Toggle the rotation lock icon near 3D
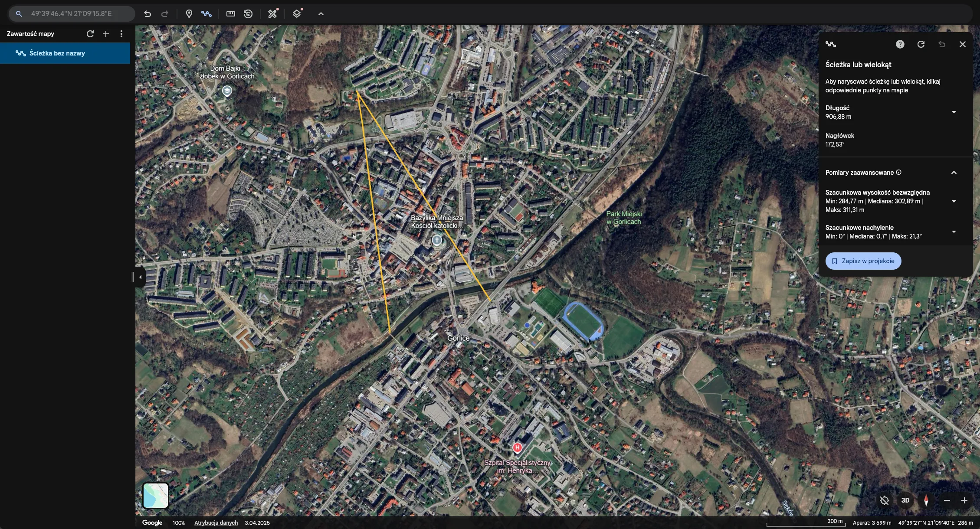This screenshot has height=529, width=980. [884, 500]
